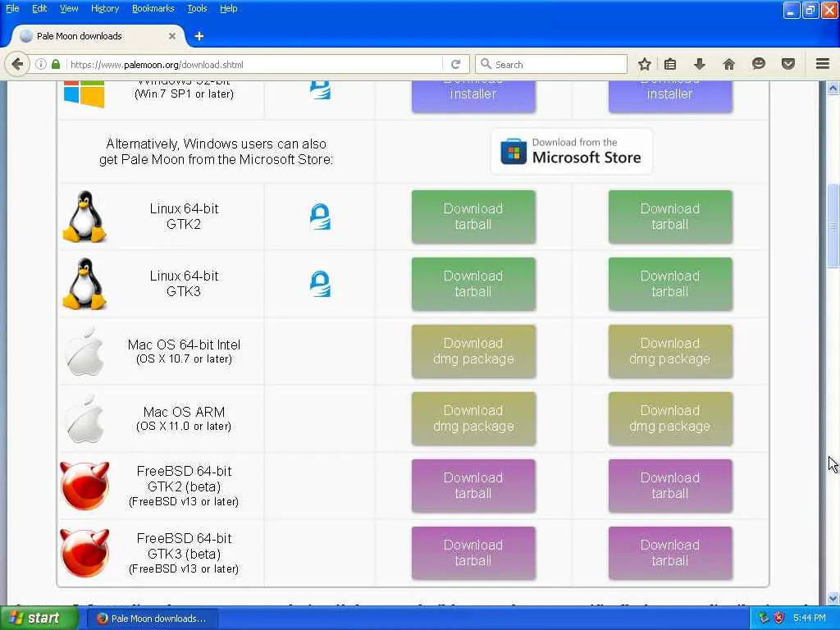
Task: Click red shield security tray icon
Action: click(x=779, y=619)
